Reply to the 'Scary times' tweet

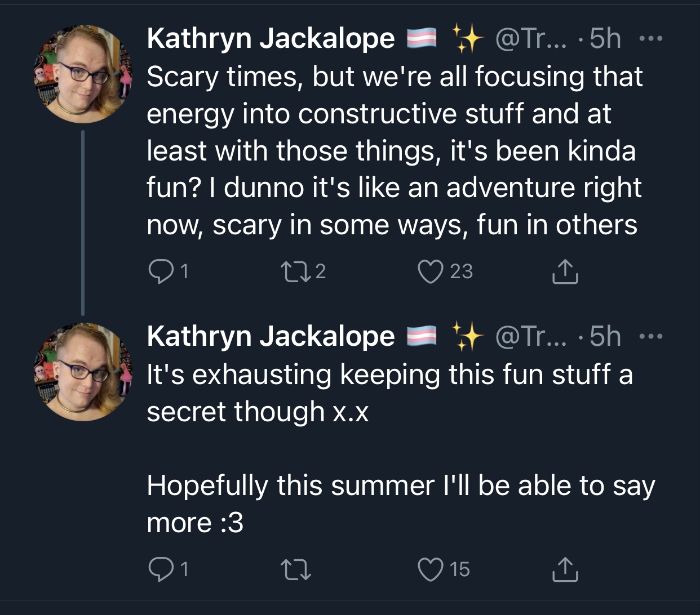167,271
